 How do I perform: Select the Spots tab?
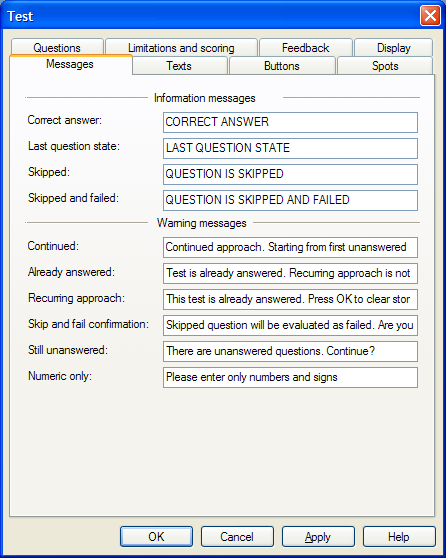point(385,66)
